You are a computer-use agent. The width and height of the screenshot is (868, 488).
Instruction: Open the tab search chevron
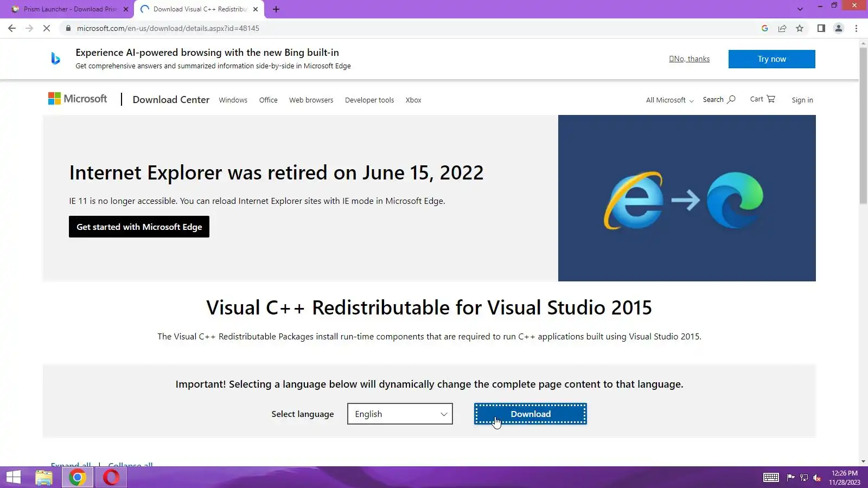tap(800, 9)
